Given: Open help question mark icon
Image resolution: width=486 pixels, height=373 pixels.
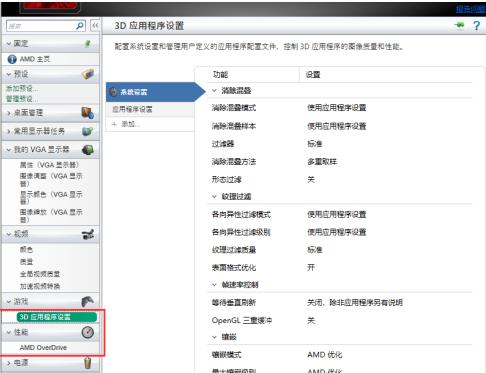Looking at the screenshot, I should point(477,25).
